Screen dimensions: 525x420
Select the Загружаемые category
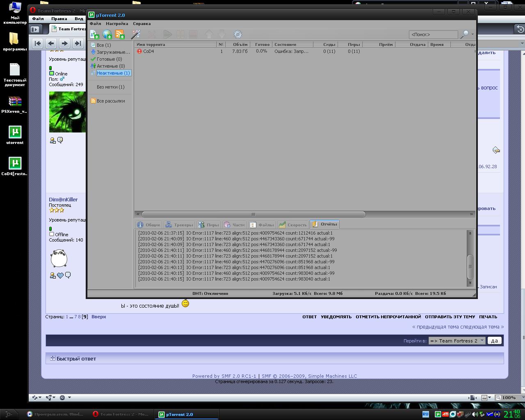click(110, 52)
